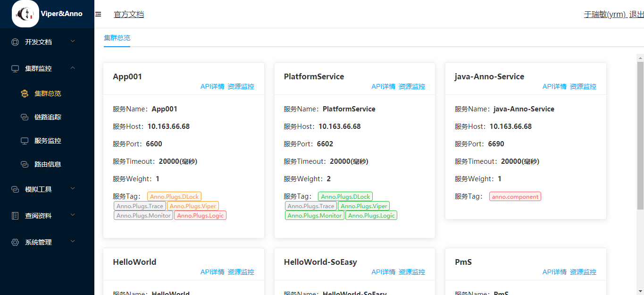Click the 开发文档 lifebuoy icon
The height and width of the screenshot is (295, 644).
[x=15, y=42]
